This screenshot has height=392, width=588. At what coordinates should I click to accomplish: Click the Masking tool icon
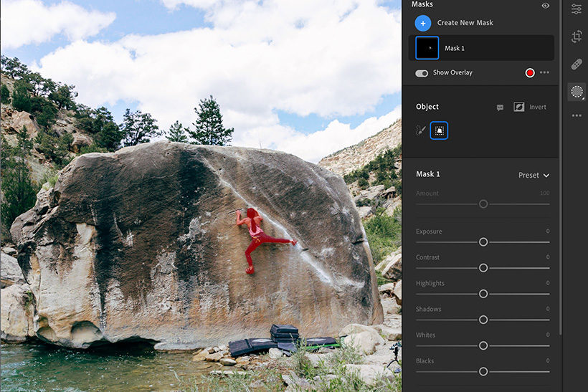[577, 92]
